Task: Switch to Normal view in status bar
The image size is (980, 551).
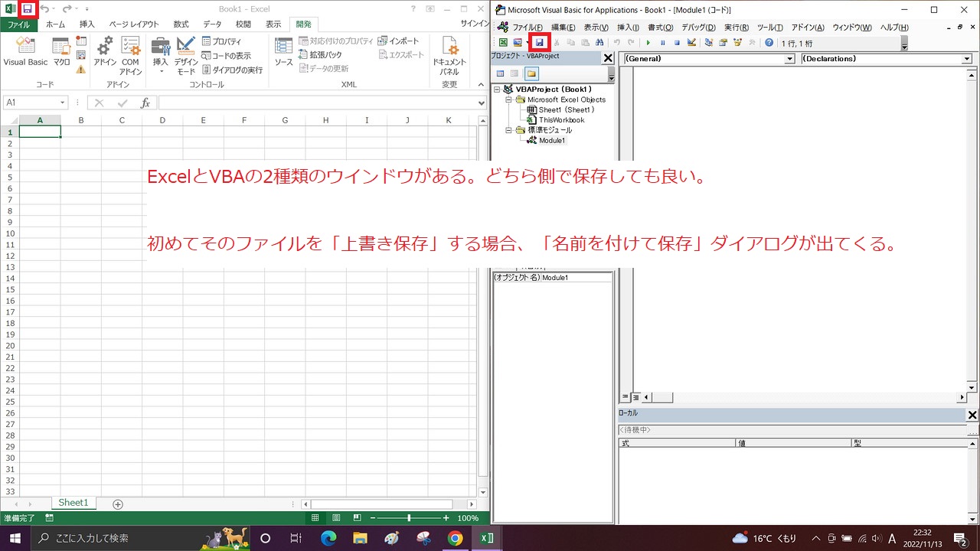Action: click(x=315, y=518)
